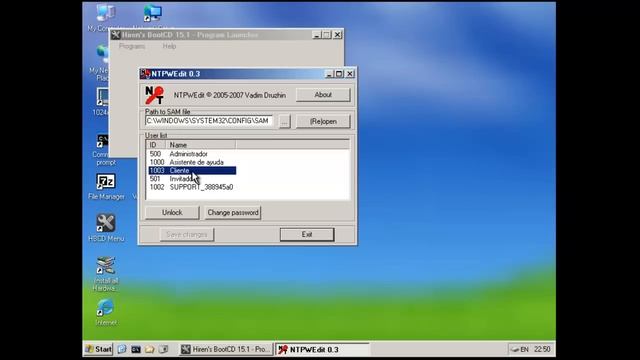Open the Start menu
The image size is (640, 360).
point(98,349)
